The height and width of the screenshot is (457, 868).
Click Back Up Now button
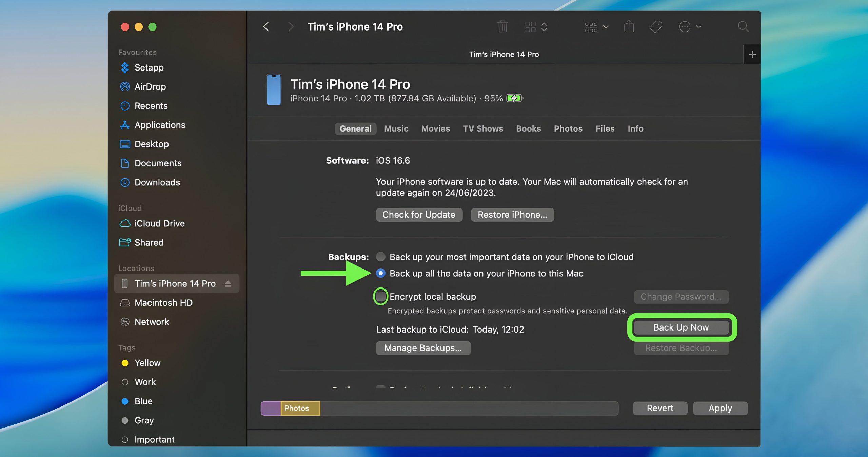[681, 327]
